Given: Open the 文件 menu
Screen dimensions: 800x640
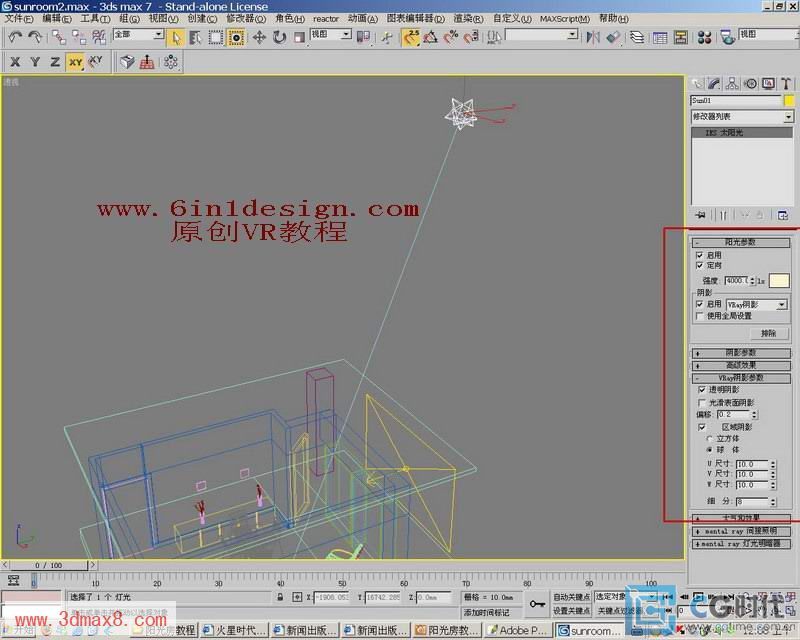Looking at the screenshot, I should [x=19, y=18].
